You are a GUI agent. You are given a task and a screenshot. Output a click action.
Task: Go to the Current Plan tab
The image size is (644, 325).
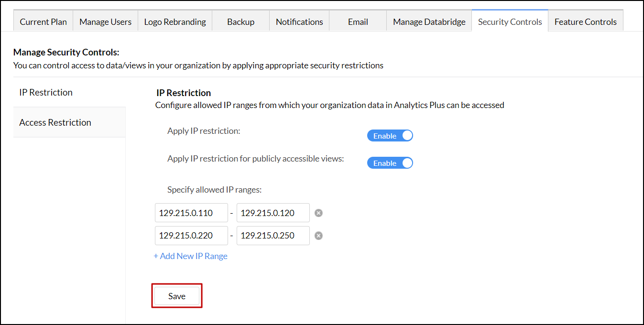pyautogui.click(x=43, y=22)
